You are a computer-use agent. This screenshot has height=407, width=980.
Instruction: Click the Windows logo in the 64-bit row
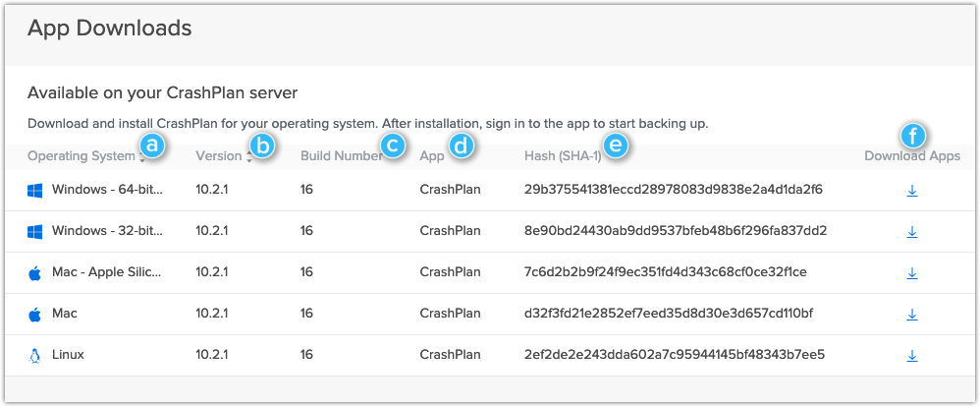coord(34,191)
